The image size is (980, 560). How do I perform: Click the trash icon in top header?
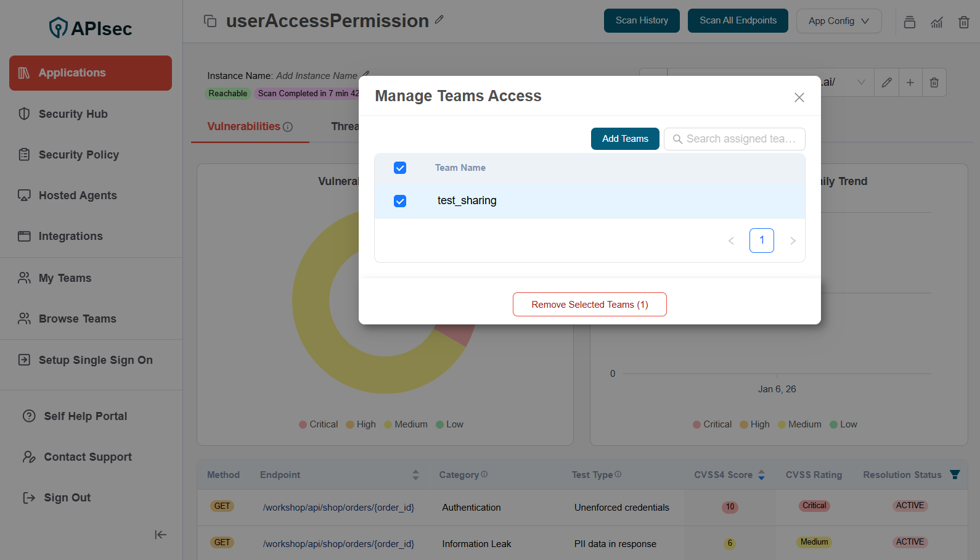[964, 22]
